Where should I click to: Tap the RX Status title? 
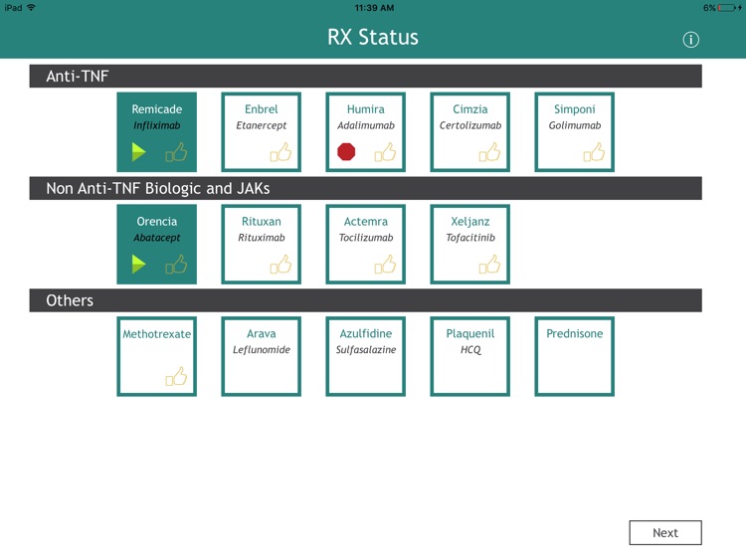(x=373, y=37)
